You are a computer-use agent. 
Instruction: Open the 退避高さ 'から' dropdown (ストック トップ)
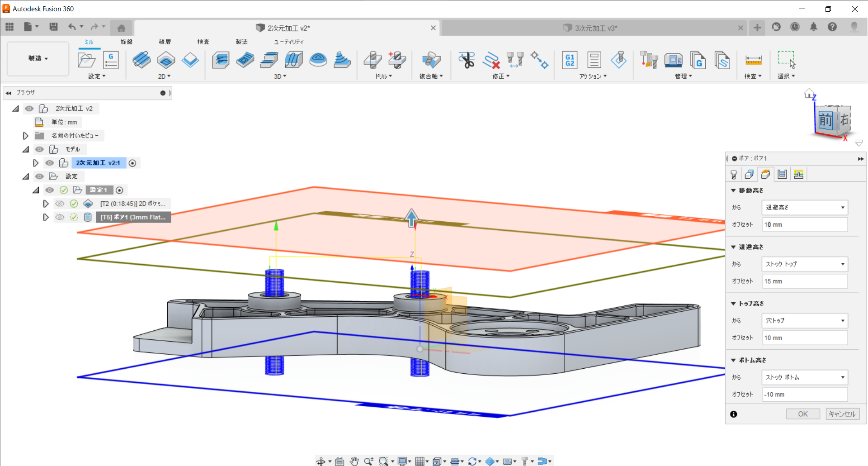tap(805, 264)
